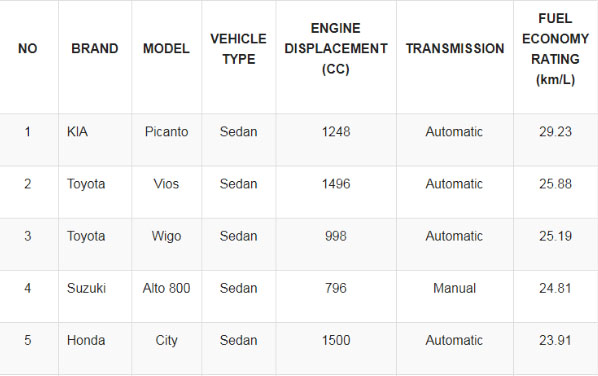Click the Picanto model cell

pos(166,132)
